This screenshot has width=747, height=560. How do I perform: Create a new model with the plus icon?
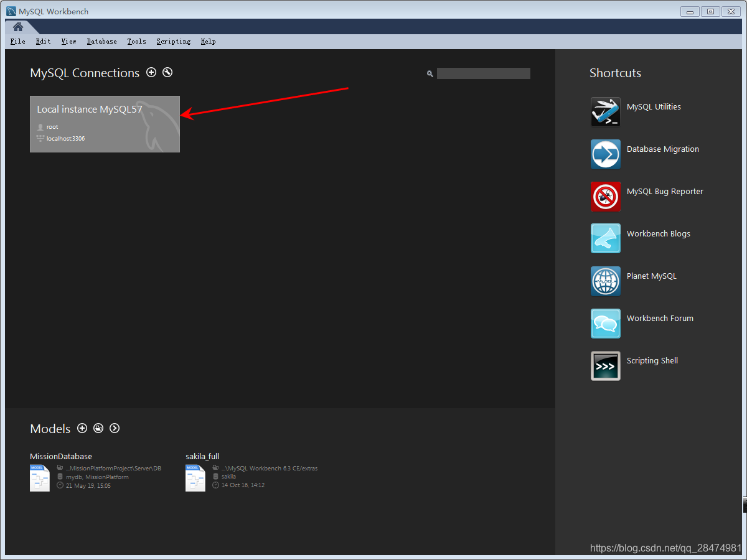[82, 428]
